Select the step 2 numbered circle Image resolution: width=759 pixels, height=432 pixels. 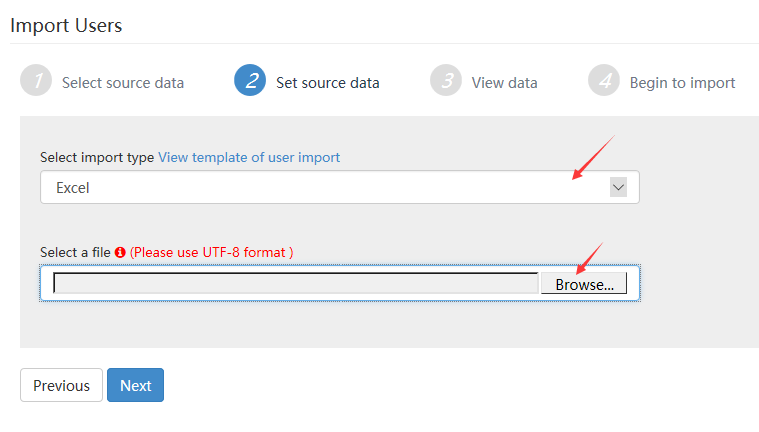[250, 80]
